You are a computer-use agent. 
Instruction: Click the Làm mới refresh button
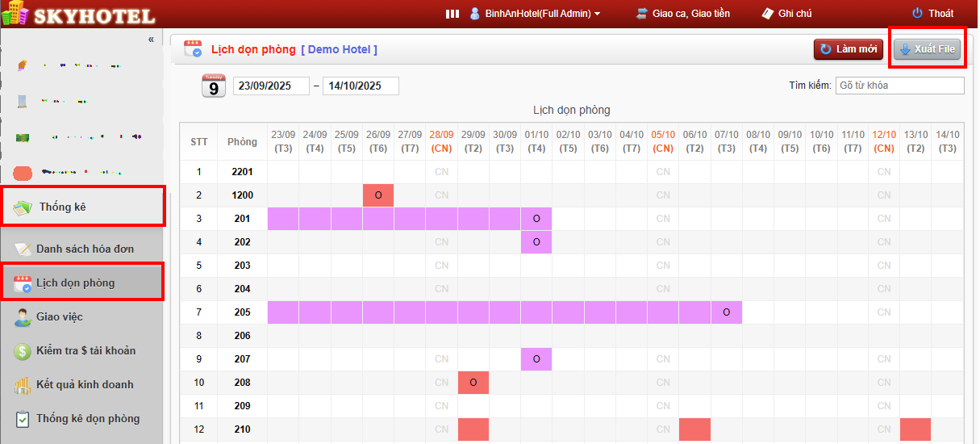click(x=849, y=49)
